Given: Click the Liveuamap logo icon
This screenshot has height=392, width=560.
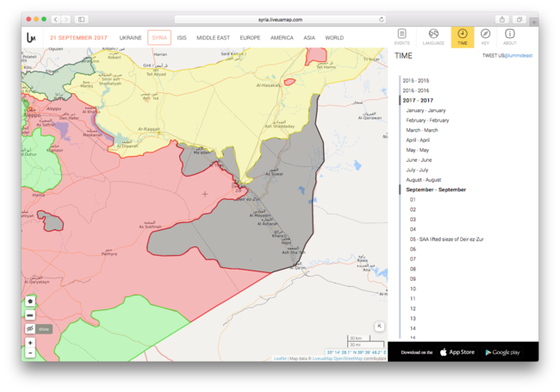Looking at the screenshot, I should pyautogui.click(x=32, y=38).
